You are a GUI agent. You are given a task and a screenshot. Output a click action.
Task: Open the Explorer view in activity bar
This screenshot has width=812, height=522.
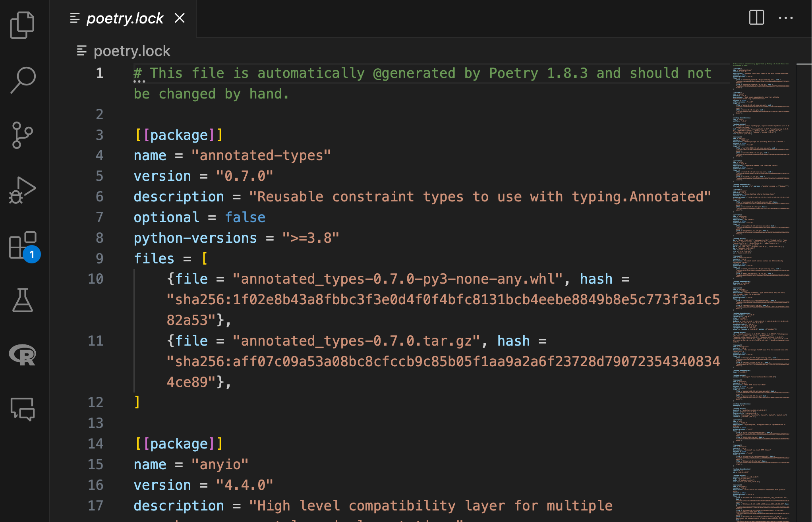point(22,25)
